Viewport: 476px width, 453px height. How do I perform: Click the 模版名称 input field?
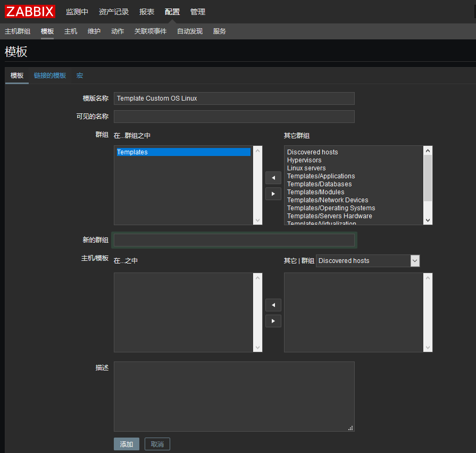[x=234, y=98]
